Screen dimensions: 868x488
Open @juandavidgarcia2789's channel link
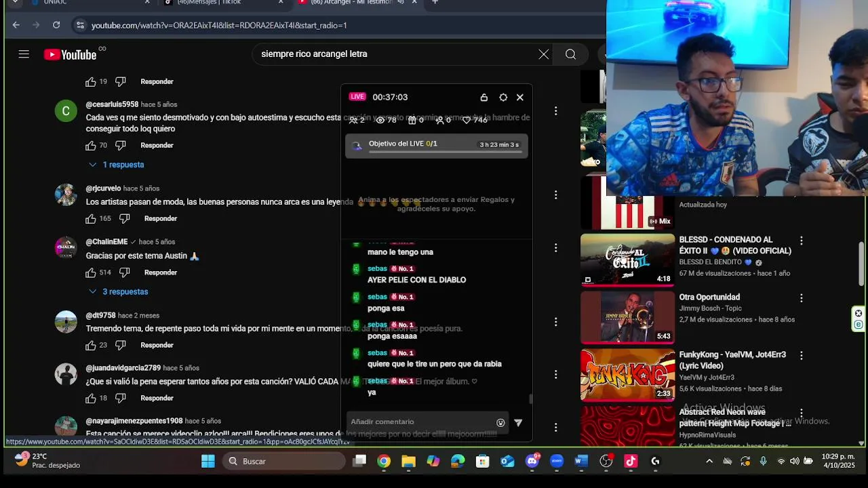[x=123, y=368]
